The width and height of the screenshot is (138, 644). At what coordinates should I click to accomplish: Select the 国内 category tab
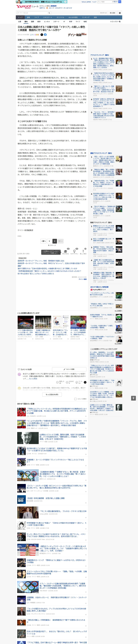click(26, 21)
